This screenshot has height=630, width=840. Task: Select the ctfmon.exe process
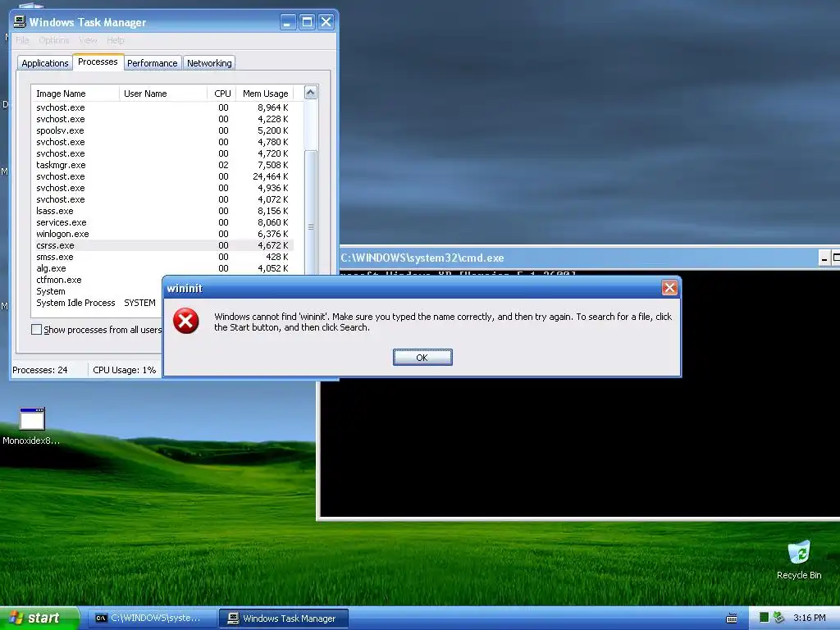97,281
